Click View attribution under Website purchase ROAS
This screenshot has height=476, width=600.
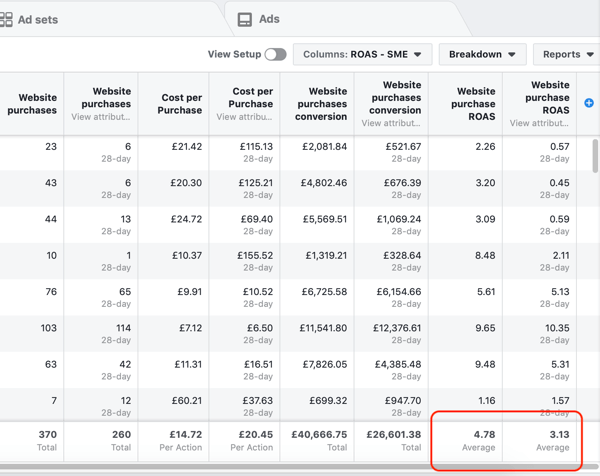tap(538, 124)
